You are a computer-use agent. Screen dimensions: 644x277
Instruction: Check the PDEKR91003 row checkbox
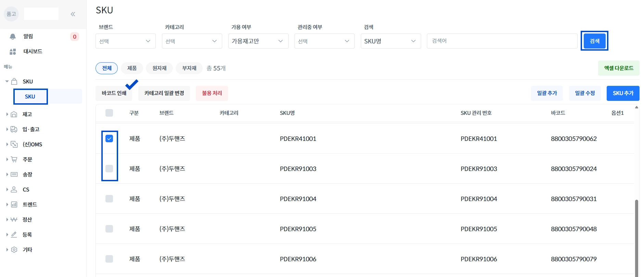(x=109, y=169)
